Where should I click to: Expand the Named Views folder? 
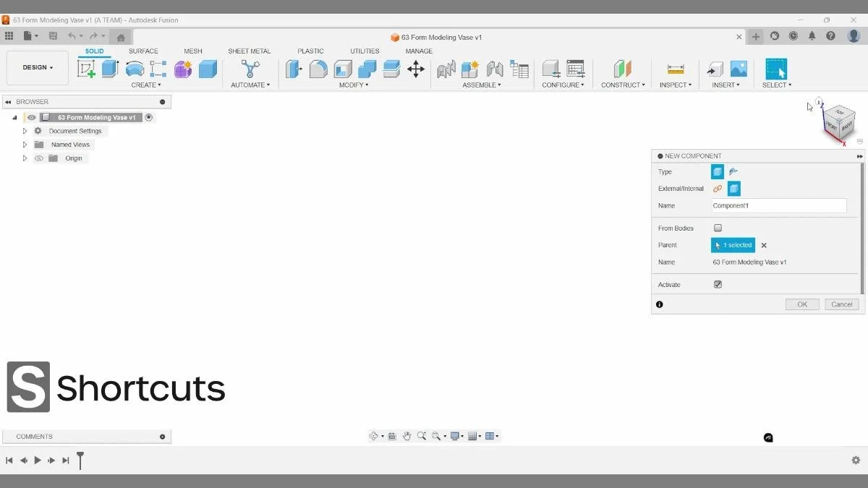25,145
